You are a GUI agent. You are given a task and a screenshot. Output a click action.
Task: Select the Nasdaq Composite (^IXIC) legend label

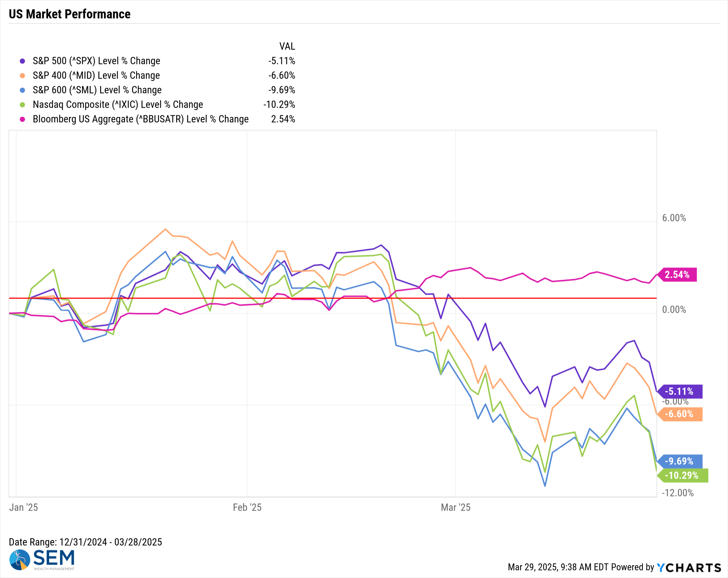click(x=118, y=104)
